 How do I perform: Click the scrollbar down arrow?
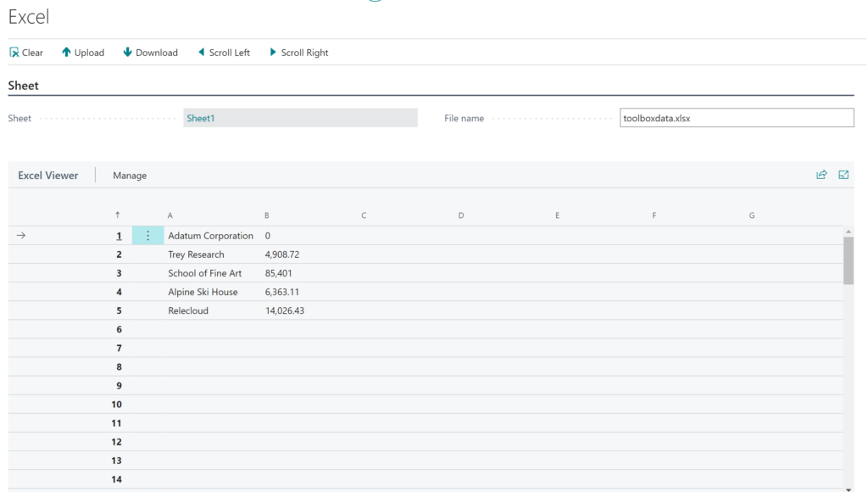pyautogui.click(x=849, y=489)
